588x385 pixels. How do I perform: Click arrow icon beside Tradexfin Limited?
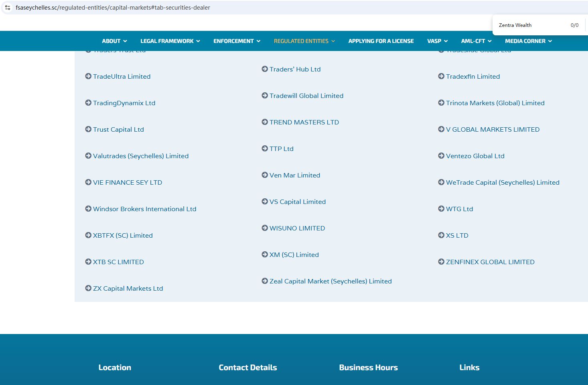441,76
